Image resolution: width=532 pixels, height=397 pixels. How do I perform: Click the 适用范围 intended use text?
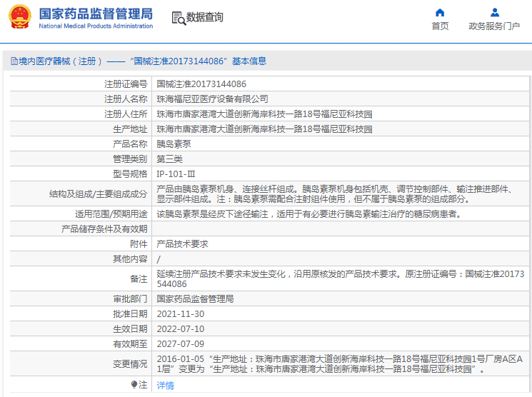(309, 214)
